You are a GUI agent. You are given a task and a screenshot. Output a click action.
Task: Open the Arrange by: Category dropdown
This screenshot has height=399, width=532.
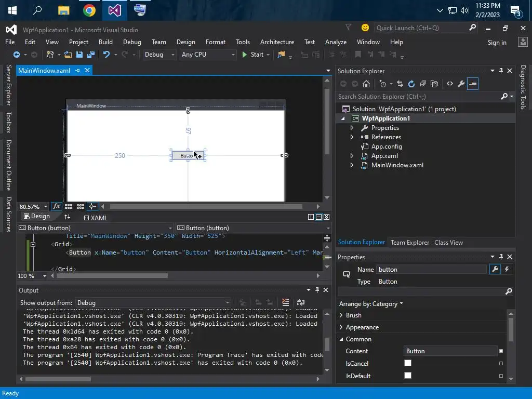click(x=371, y=303)
